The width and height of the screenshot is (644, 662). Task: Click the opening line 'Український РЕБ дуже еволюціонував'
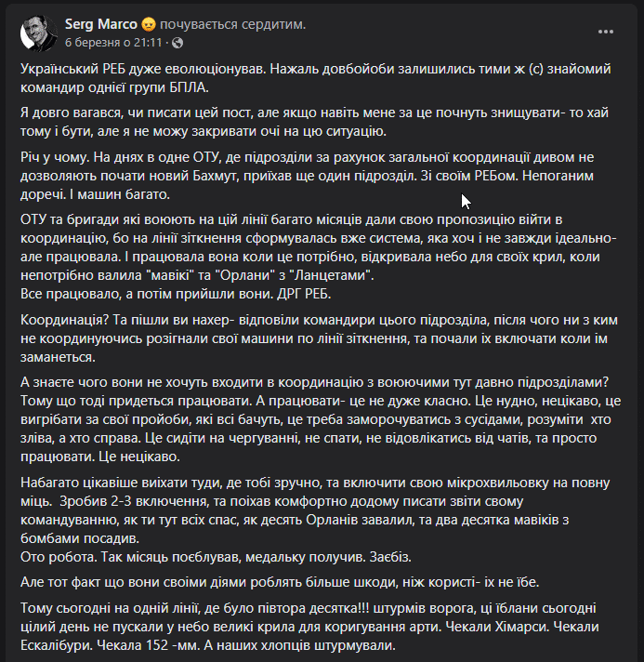[x=142, y=69]
